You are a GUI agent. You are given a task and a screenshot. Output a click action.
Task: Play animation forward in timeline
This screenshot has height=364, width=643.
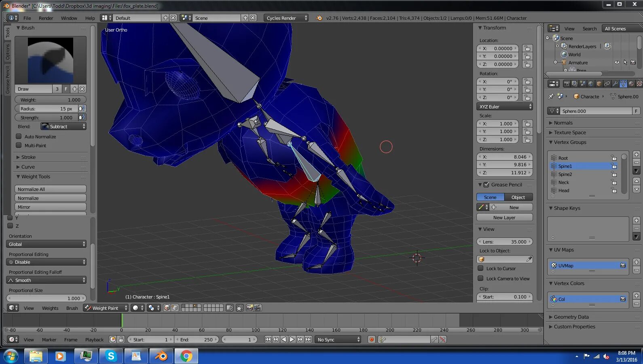(x=292, y=339)
